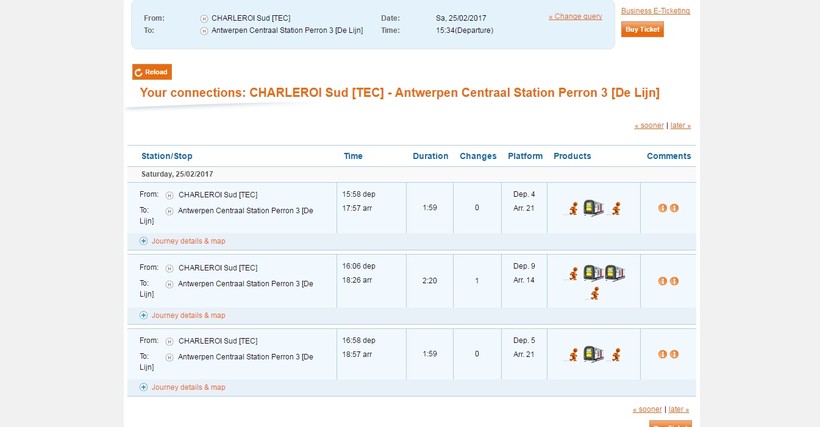Expand Journey details & map for the 16:06 departure
The width and height of the screenshot is (820, 427).
point(188,315)
